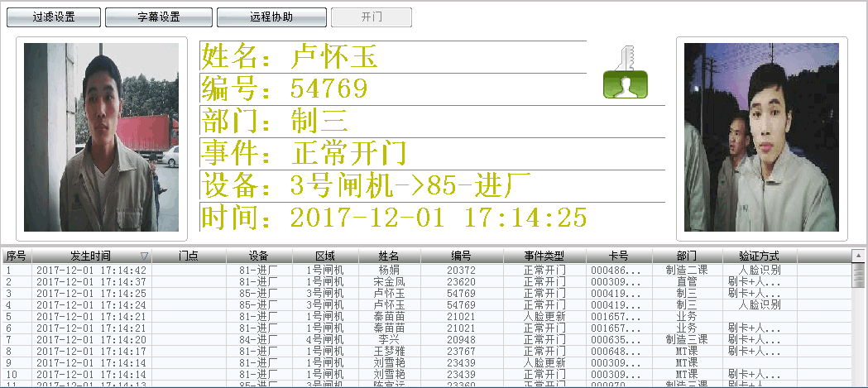The image size is (868, 388).
Task: Open the 字幕设置 subtitle settings
Action: [x=159, y=17]
